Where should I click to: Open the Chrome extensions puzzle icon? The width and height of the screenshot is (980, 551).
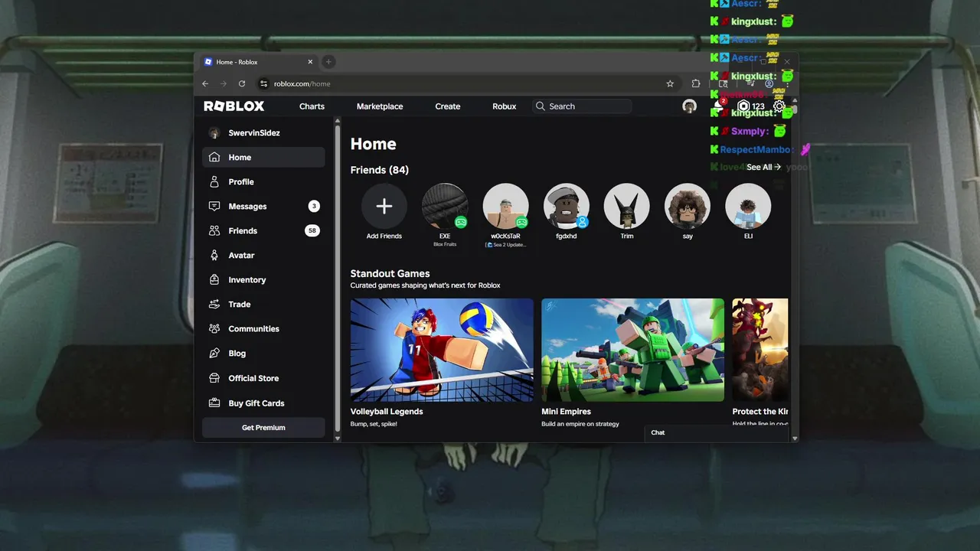[695, 83]
